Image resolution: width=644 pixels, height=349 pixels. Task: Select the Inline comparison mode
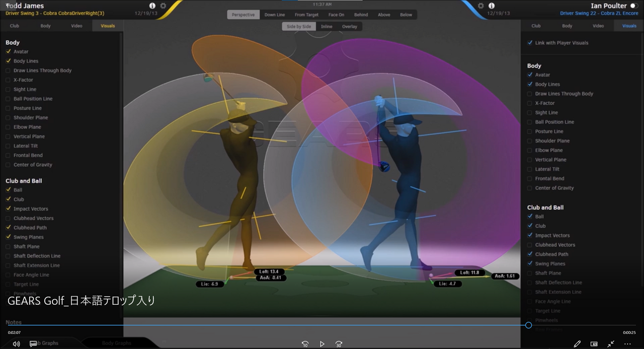tap(327, 27)
